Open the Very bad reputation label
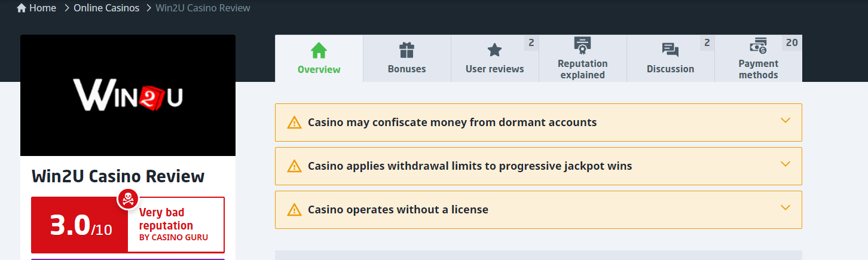The image size is (868, 260). tap(166, 219)
